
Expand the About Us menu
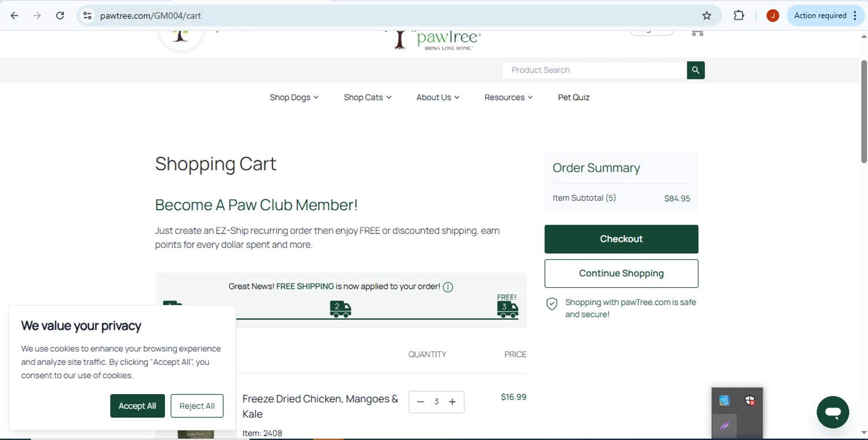click(x=437, y=97)
